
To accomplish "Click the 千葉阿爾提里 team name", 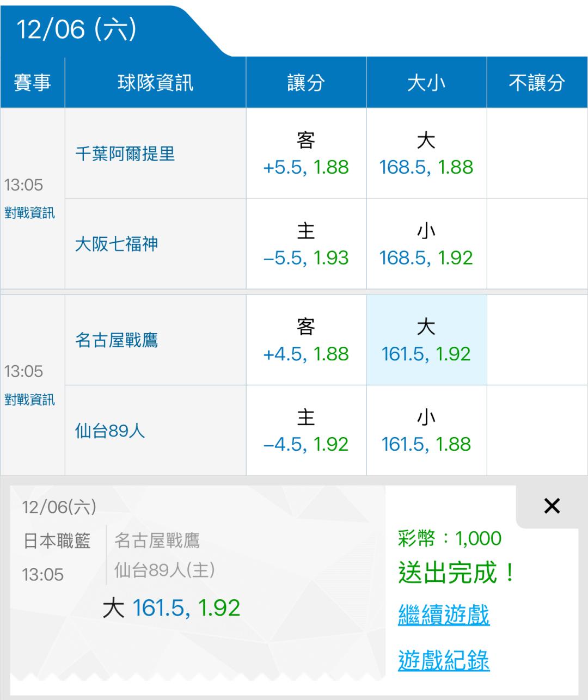I will [125, 154].
